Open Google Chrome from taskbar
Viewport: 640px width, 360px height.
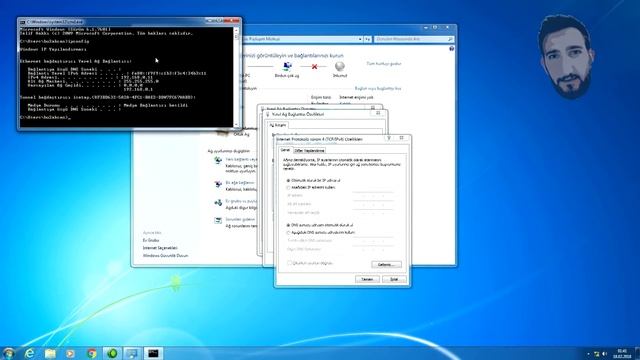tap(91, 353)
